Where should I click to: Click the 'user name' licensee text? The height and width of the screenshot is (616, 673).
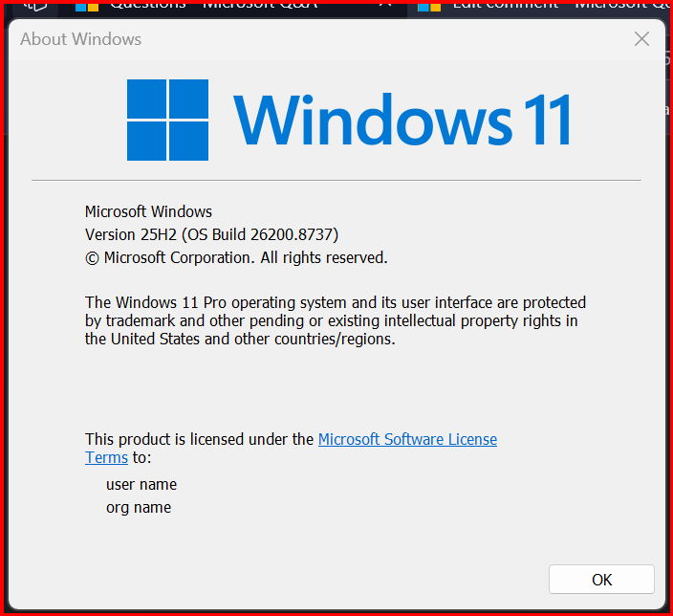(141, 485)
